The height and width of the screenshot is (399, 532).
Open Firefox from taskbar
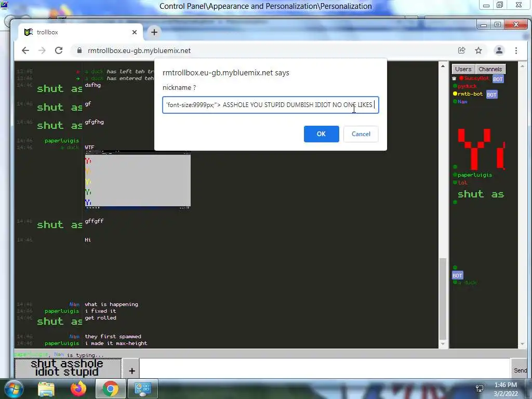[78, 389]
